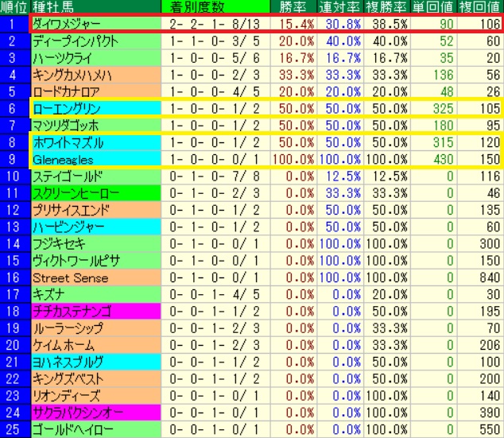Click rank number 25 cell
The width and height of the screenshot is (504, 438).
point(15,429)
